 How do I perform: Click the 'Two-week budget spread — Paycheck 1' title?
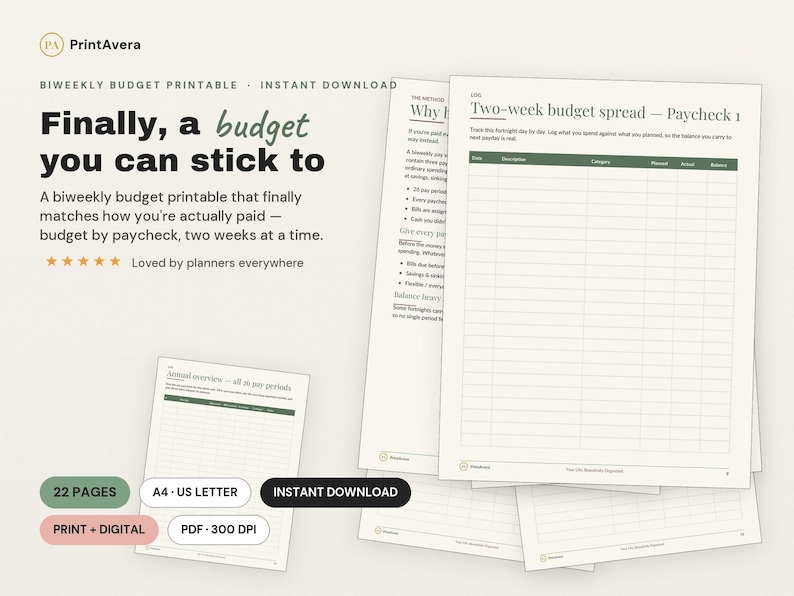tap(605, 112)
